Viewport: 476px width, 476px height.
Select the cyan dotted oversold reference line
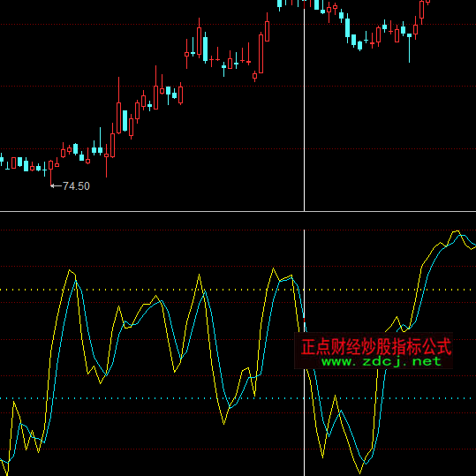coord(238,398)
